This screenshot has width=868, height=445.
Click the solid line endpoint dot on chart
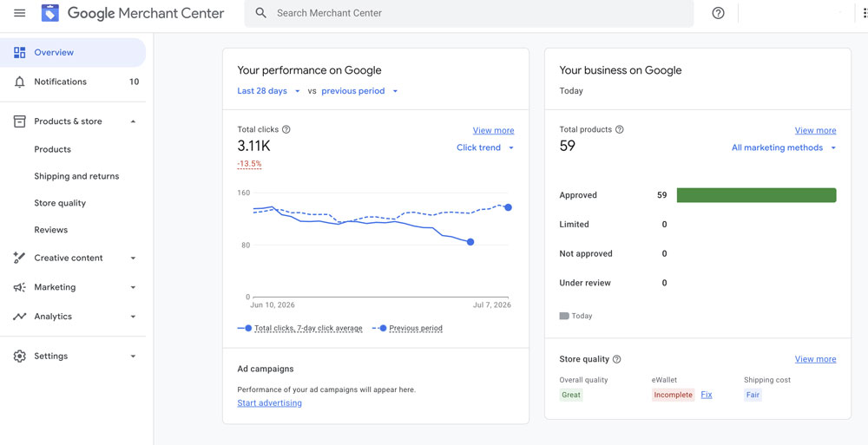(470, 242)
